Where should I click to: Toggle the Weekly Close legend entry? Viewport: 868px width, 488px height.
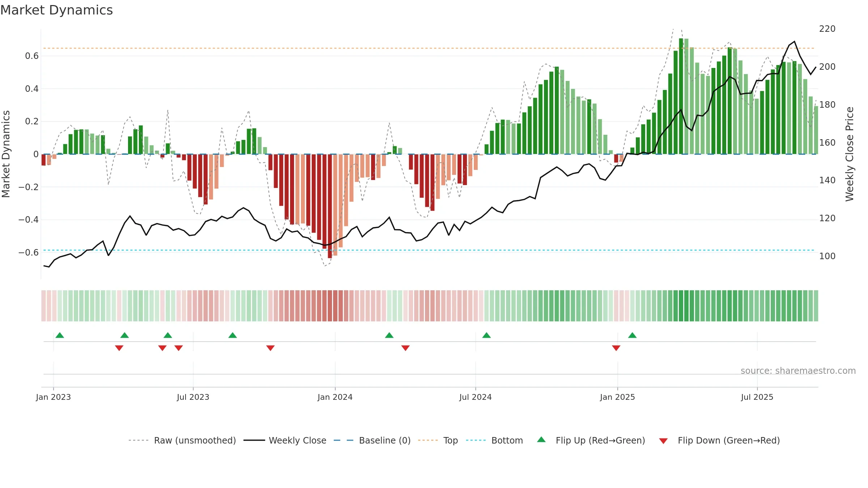285,440
